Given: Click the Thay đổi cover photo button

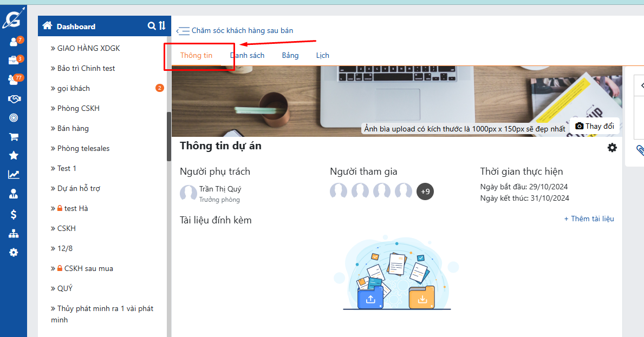Looking at the screenshot, I should [595, 126].
